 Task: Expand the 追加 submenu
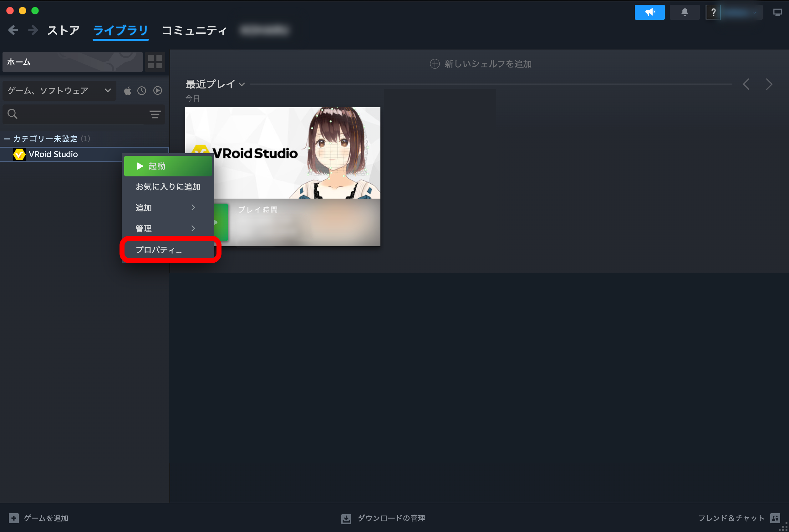tap(168, 208)
